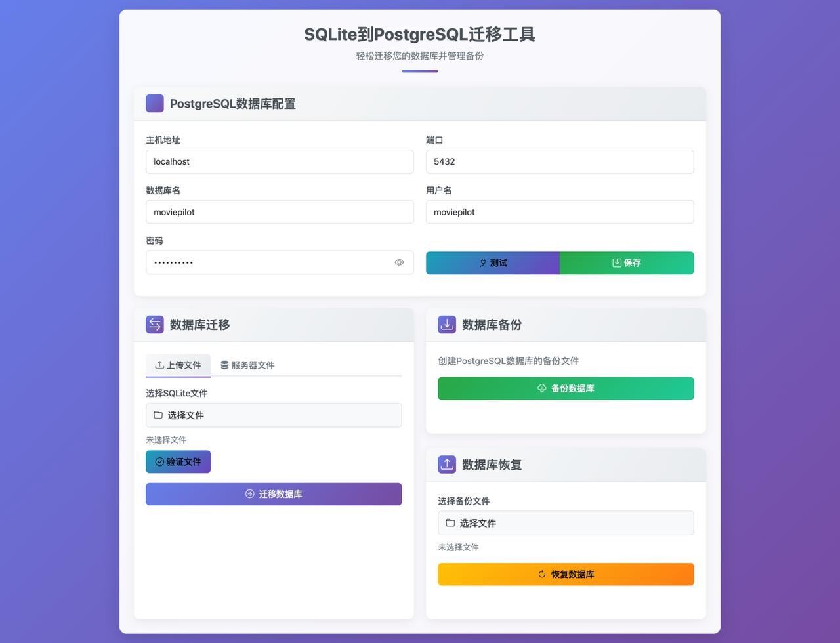Click the 迁移数据库 button
This screenshot has height=643, width=840.
point(274,494)
